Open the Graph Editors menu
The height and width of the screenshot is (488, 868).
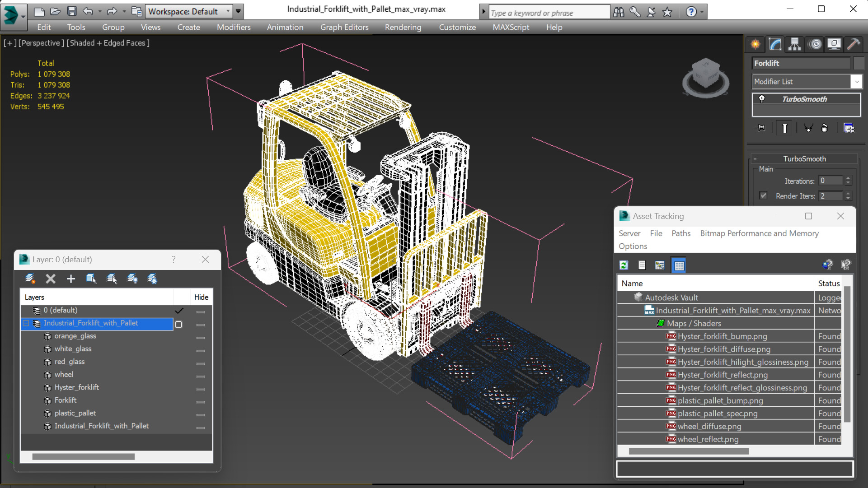tap(344, 27)
